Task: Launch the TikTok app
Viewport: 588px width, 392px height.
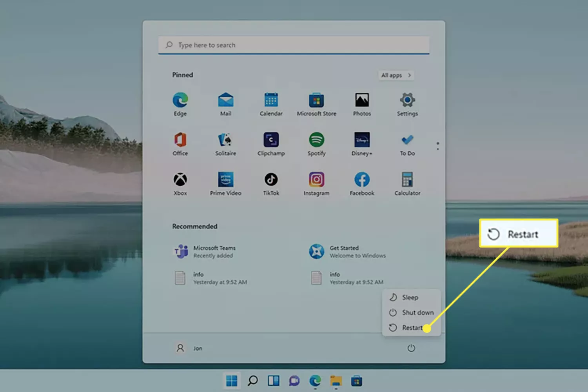Action: [271, 184]
